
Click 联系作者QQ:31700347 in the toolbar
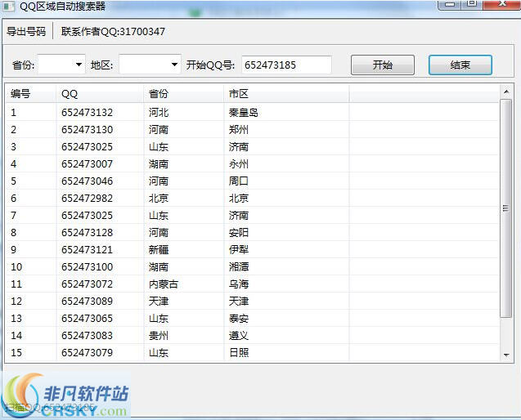point(113,32)
